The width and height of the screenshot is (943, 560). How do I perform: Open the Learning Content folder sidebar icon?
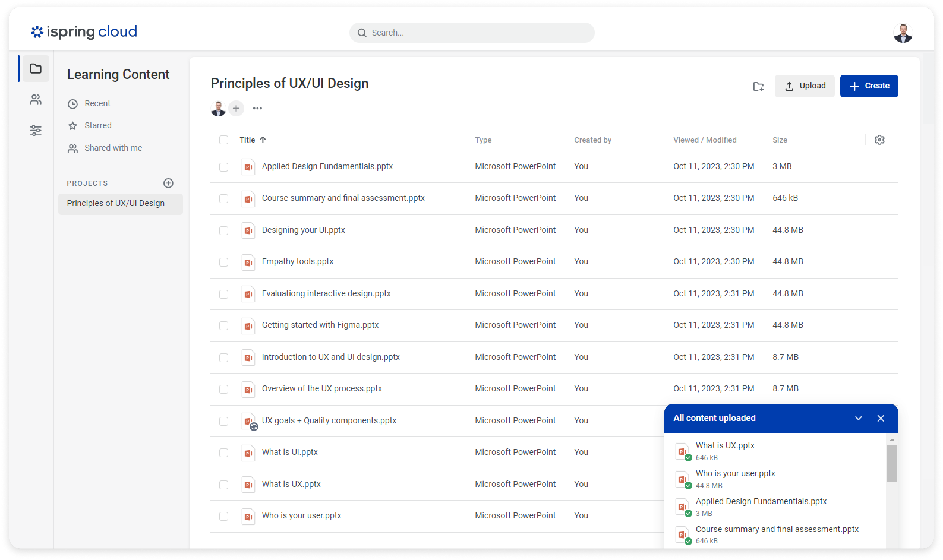pos(36,68)
